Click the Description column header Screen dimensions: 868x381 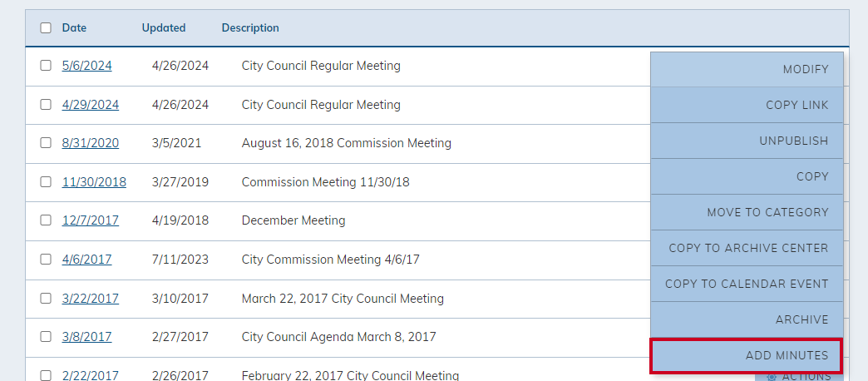pos(250,27)
